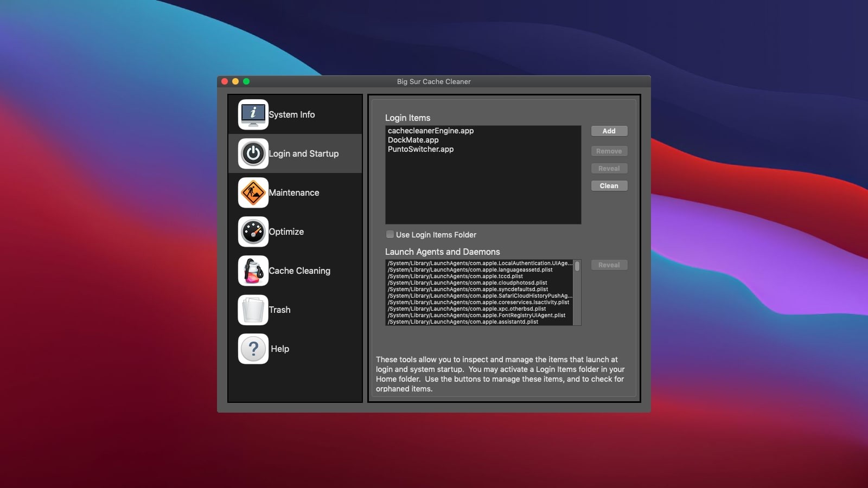This screenshot has height=488, width=868.
Task: Click Remove button beside Login Items
Action: (609, 151)
